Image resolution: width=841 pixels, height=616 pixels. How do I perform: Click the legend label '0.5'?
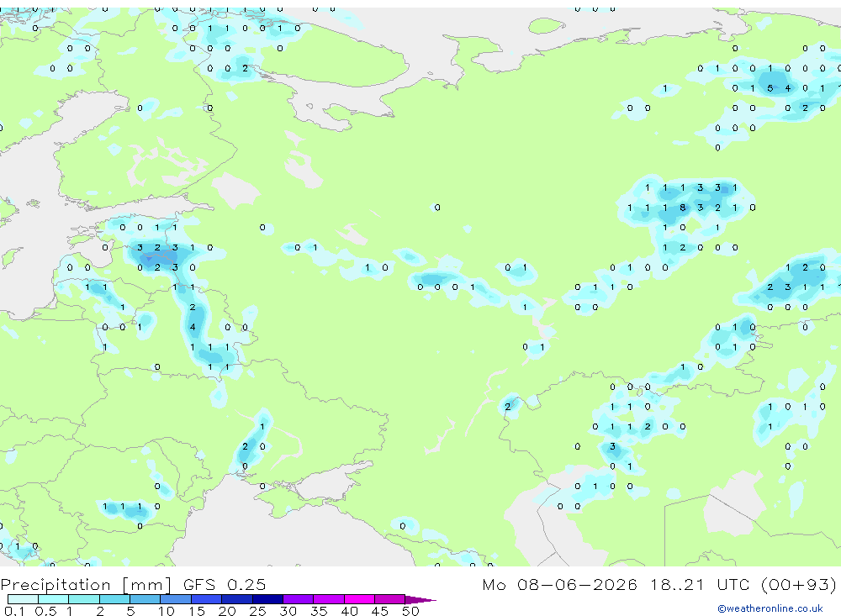tap(45, 611)
